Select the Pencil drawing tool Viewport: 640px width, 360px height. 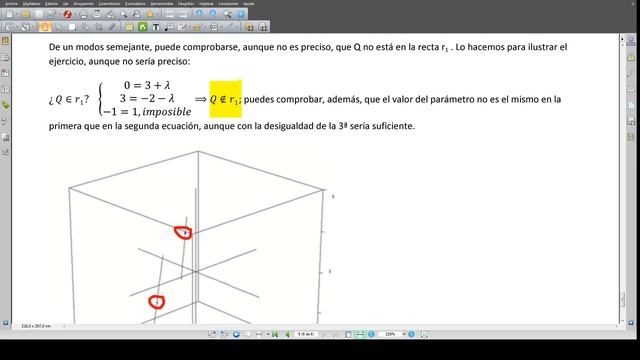pos(182,27)
